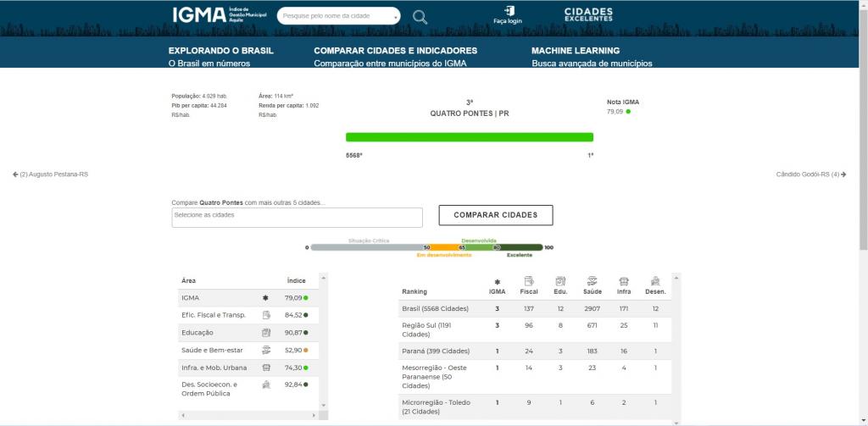This screenshot has width=868, height=426.
Task: Click the Infra column header icon
Action: pos(624,281)
